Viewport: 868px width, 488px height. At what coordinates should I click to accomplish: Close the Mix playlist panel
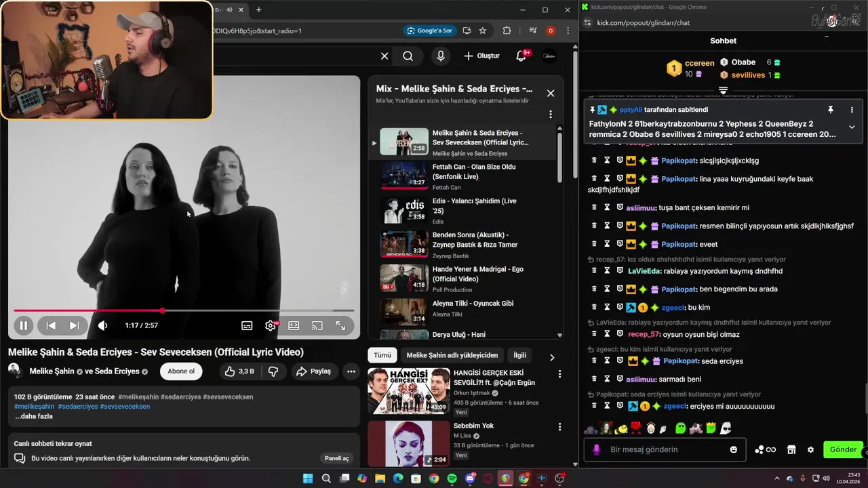coord(551,94)
